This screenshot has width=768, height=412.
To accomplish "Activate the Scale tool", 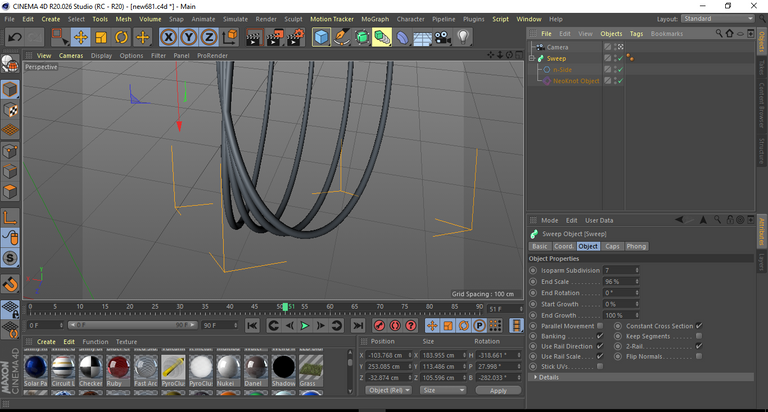I will pyautogui.click(x=101, y=37).
